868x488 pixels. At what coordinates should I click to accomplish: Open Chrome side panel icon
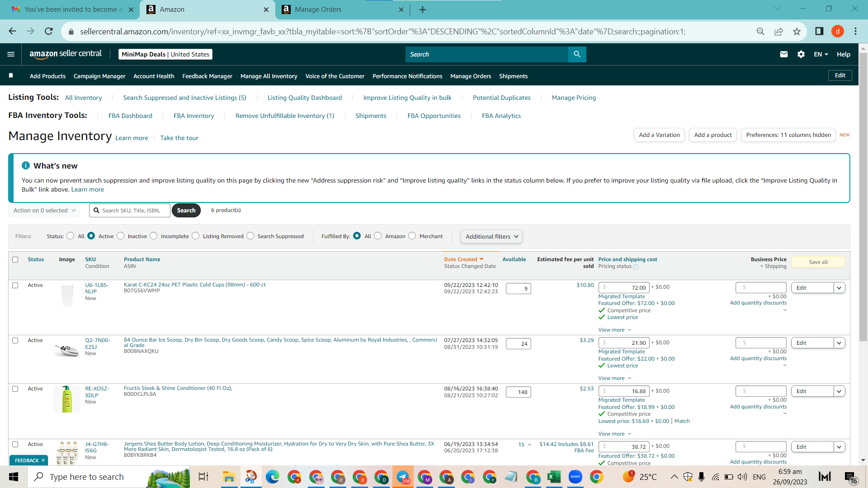click(819, 31)
